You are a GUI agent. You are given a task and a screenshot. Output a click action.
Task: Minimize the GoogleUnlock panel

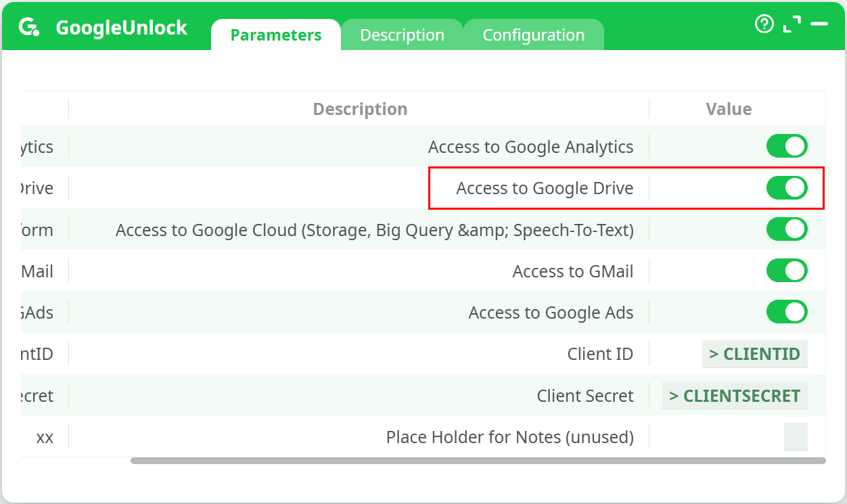click(x=819, y=24)
